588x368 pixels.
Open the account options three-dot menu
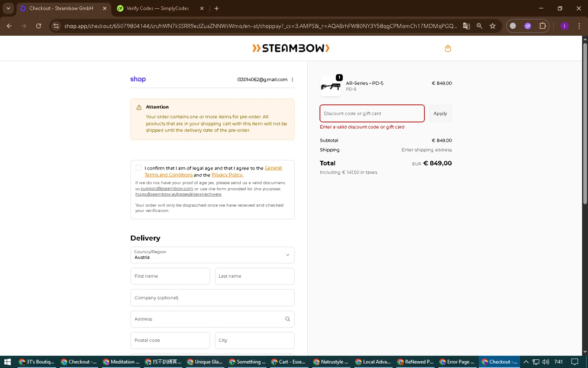[292, 80]
